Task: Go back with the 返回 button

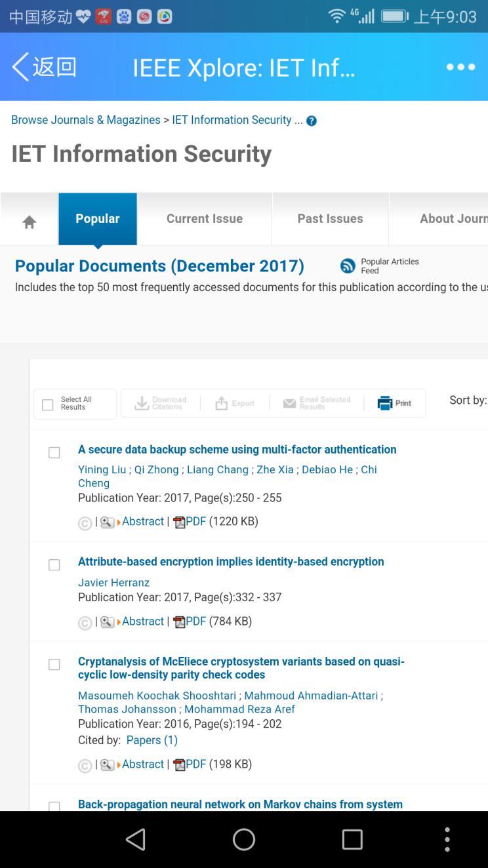Action: click(44, 68)
